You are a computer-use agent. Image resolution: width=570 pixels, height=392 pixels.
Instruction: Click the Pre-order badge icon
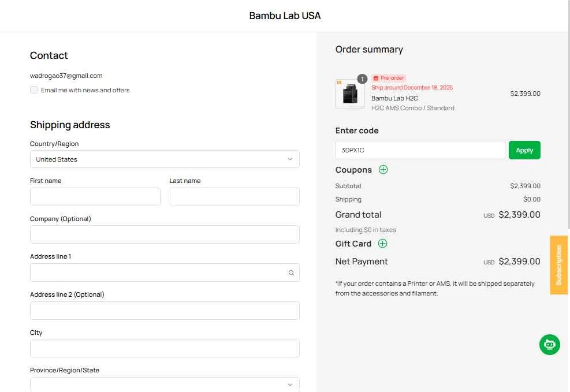tap(376, 78)
